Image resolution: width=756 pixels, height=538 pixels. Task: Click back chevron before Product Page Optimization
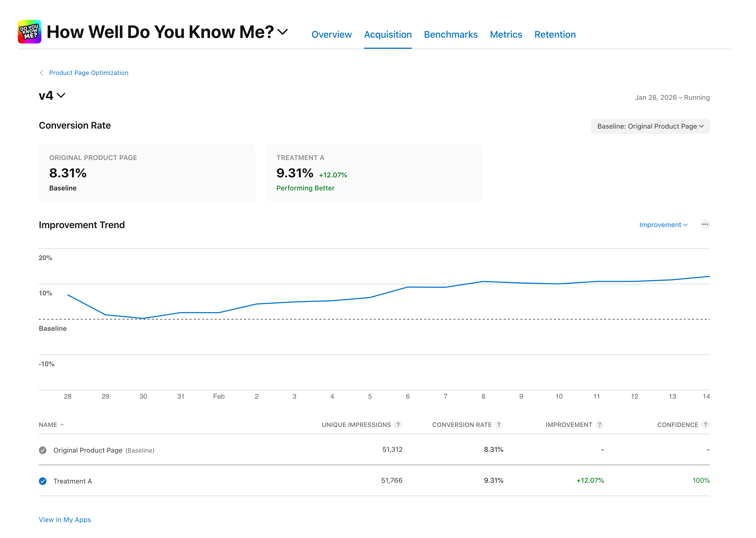click(x=41, y=73)
